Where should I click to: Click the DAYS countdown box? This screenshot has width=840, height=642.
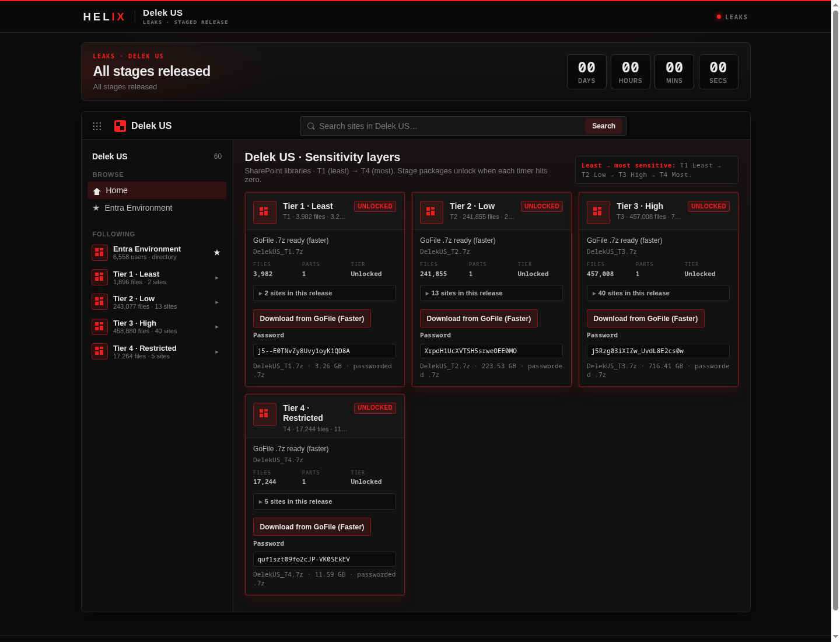[587, 72]
